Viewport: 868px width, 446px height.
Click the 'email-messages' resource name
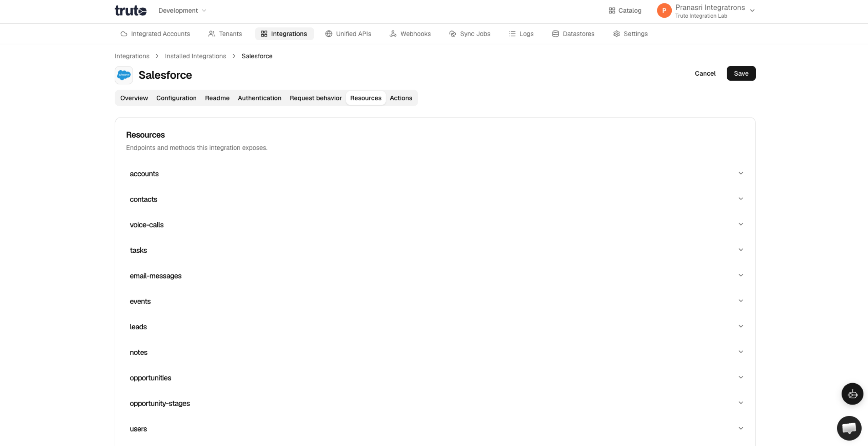pyautogui.click(x=156, y=276)
